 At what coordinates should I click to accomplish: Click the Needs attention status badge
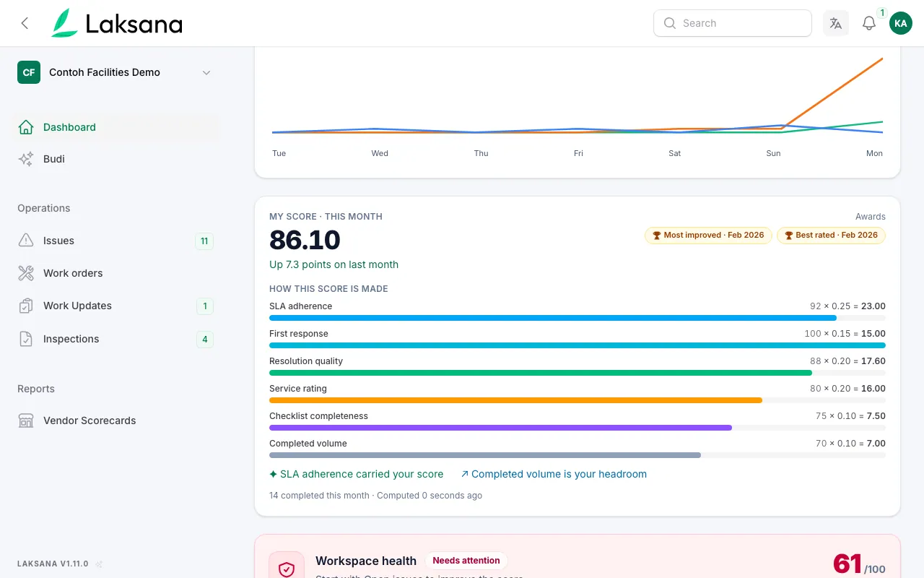click(x=466, y=561)
